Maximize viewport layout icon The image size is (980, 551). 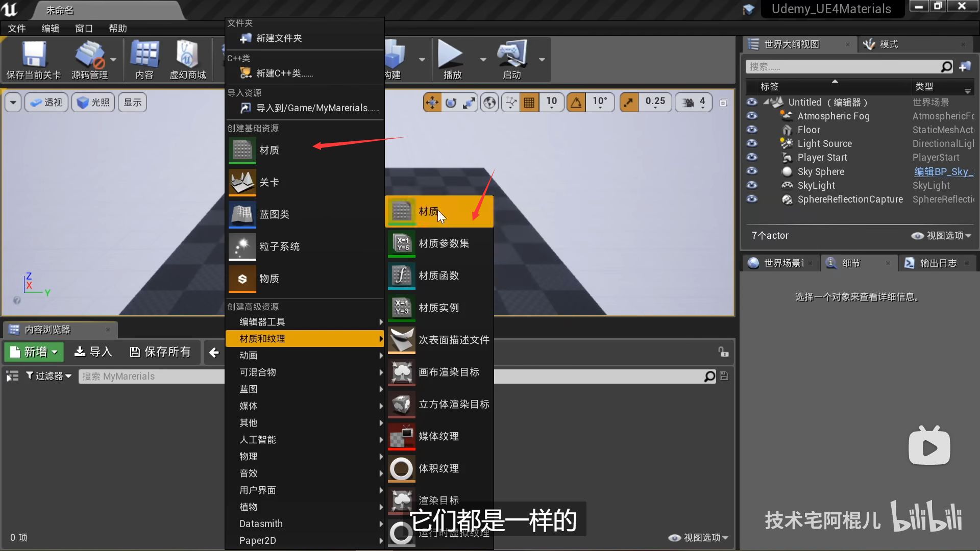click(723, 103)
